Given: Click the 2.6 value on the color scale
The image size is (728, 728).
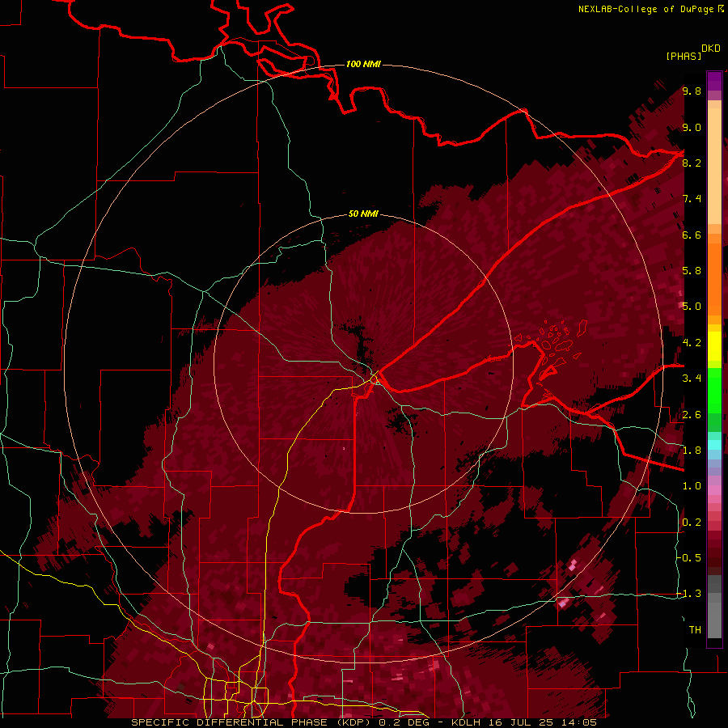Looking at the screenshot, I should (692, 415).
